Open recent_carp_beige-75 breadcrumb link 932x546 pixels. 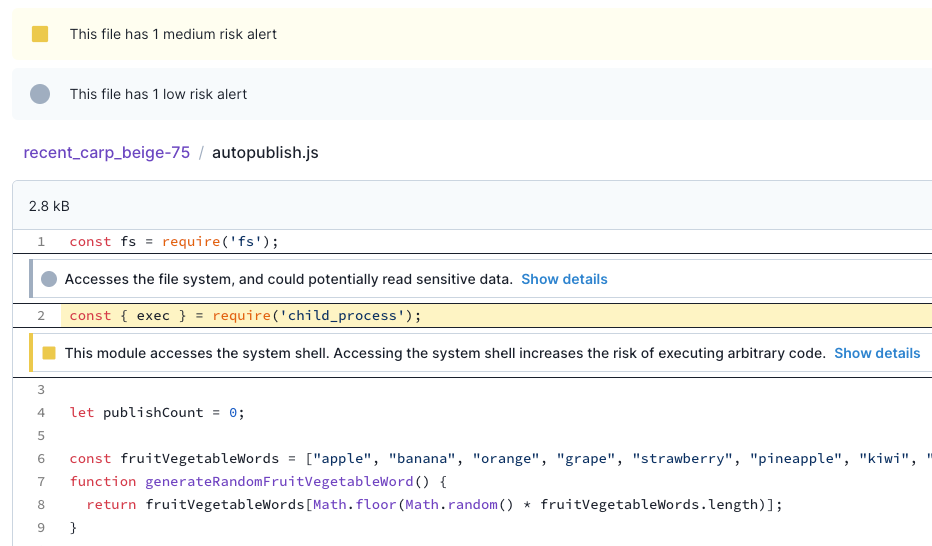[x=107, y=153]
